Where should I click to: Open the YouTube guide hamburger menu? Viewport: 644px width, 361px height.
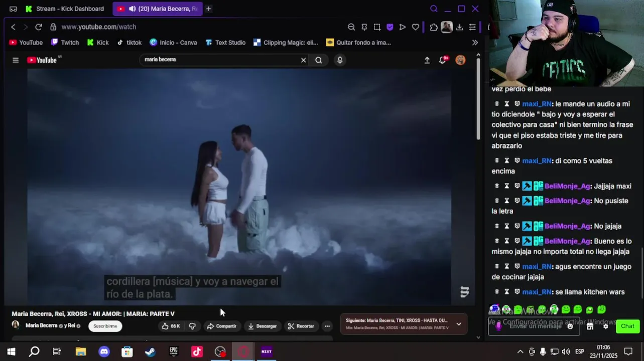pos(16,60)
